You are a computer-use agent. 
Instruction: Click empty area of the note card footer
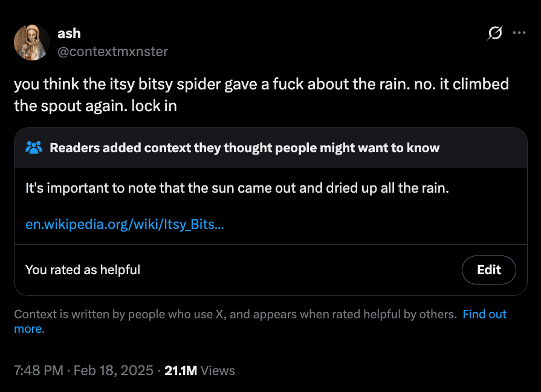click(x=302, y=270)
